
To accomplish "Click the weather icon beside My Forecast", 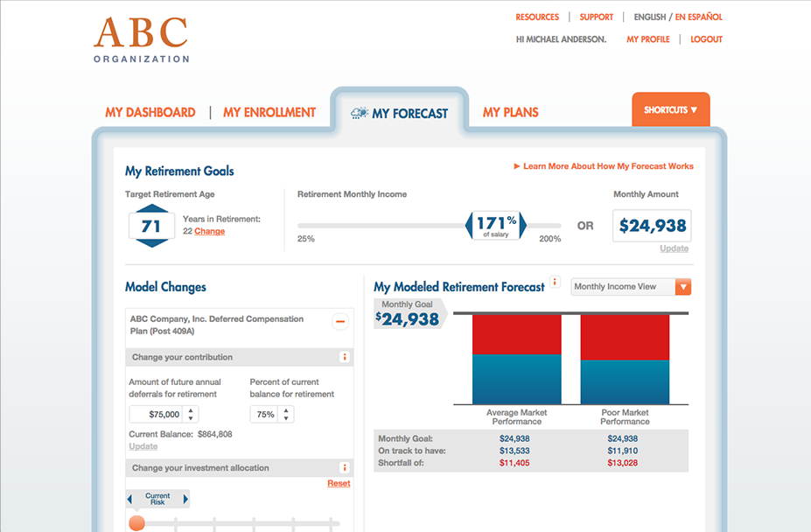I will click(360, 113).
